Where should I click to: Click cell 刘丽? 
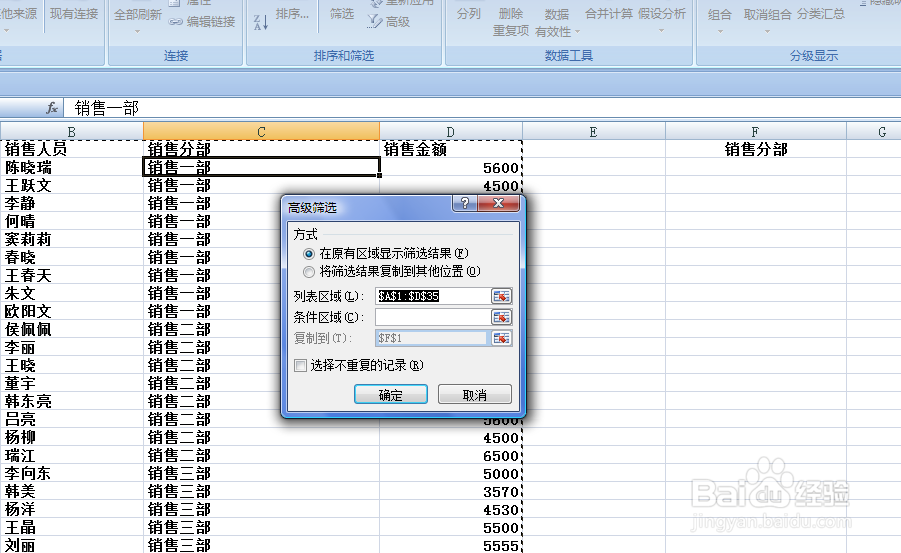coord(71,545)
